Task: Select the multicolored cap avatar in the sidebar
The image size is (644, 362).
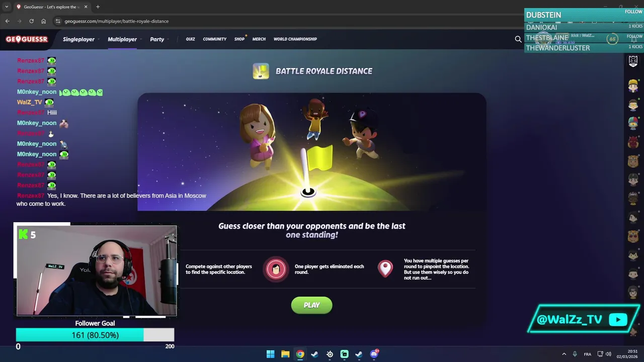Action: coord(633,123)
